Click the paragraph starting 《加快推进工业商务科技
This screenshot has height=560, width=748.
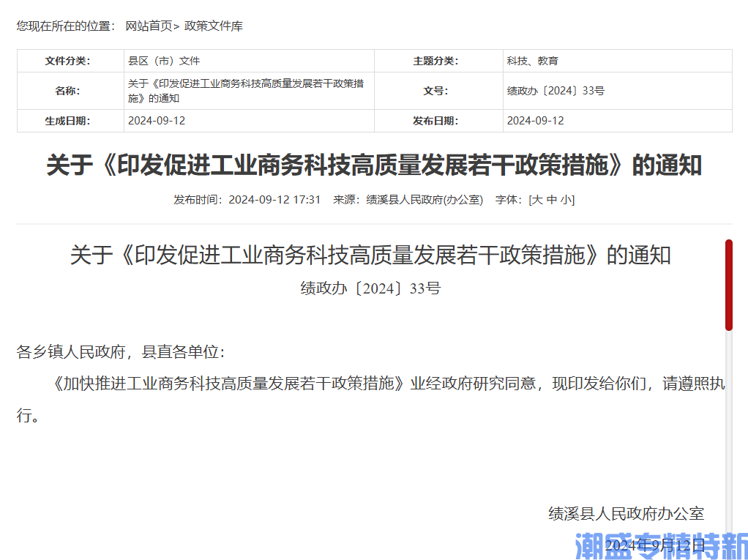click(x=370, y=399)
